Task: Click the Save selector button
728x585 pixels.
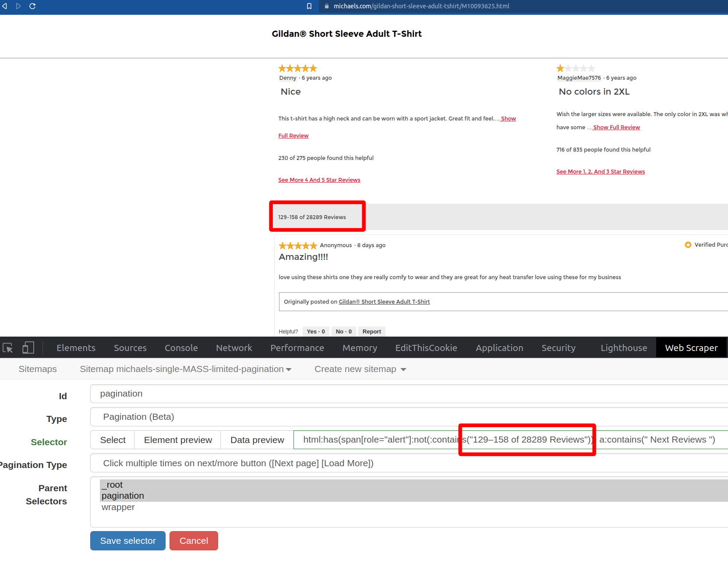Action: tap(128, 541)
